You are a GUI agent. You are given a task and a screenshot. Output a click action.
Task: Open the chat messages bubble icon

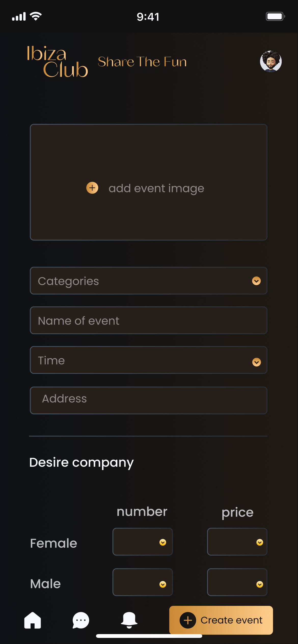point(81,620)
